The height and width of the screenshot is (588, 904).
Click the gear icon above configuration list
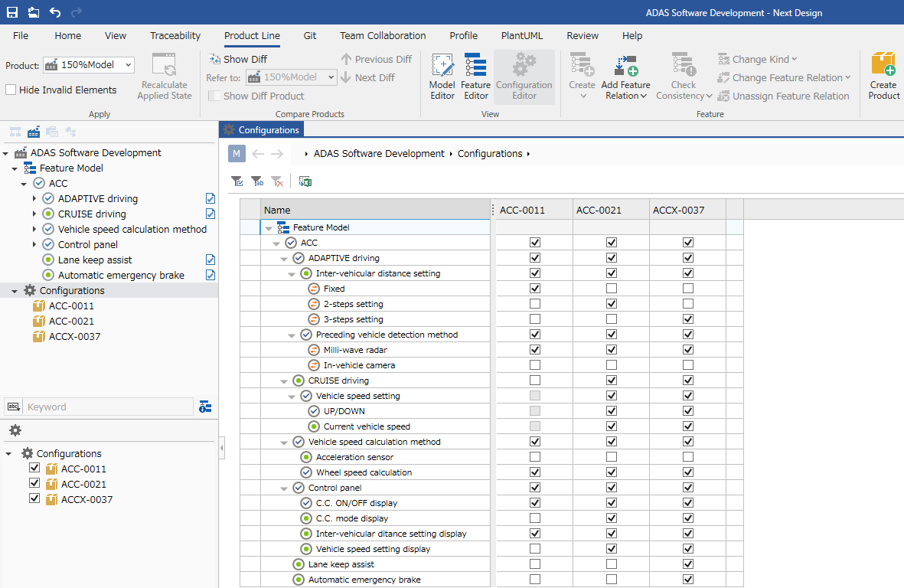(x=15, y=430)
